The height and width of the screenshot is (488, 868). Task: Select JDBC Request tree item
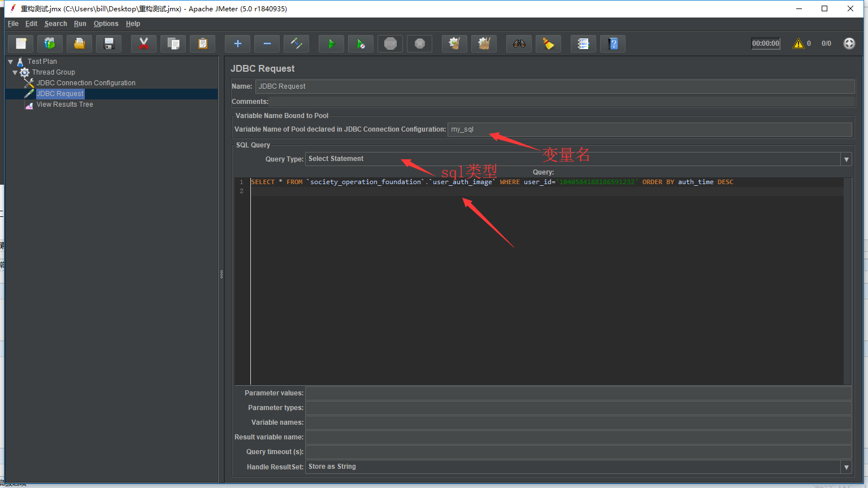[x=60, y=94]
